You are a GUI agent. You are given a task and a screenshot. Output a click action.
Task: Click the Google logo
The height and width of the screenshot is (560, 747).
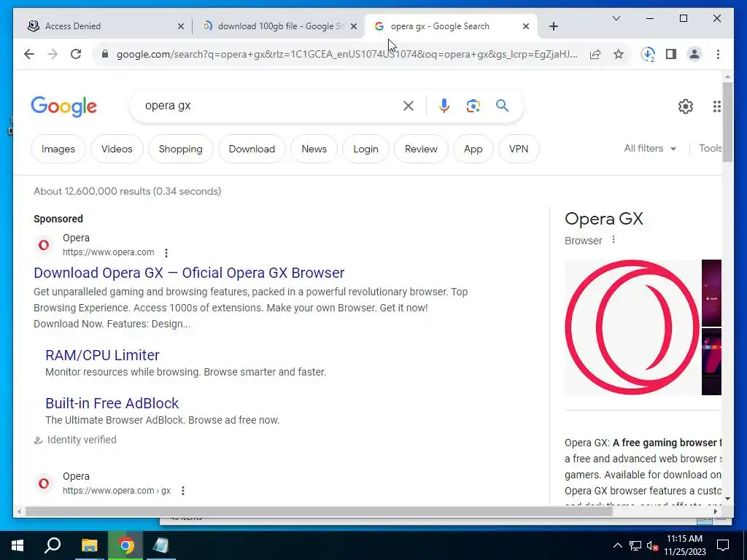(64, 106)
